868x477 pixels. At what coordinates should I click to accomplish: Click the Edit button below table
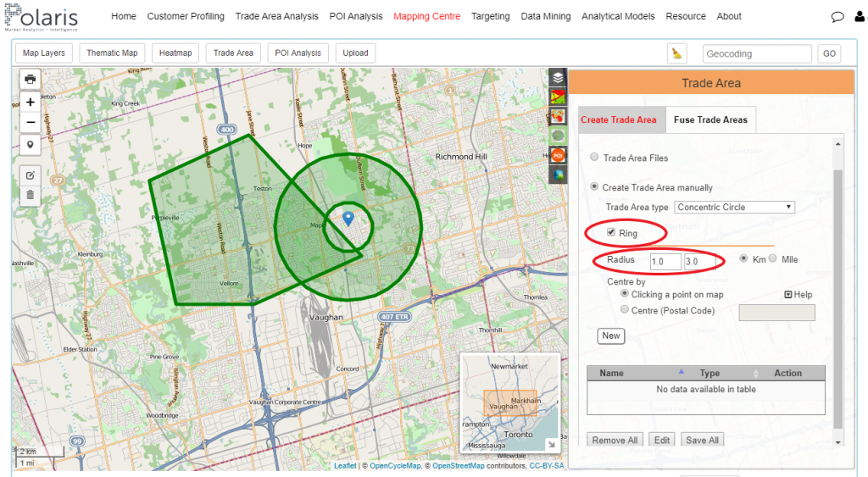(661, 441)
